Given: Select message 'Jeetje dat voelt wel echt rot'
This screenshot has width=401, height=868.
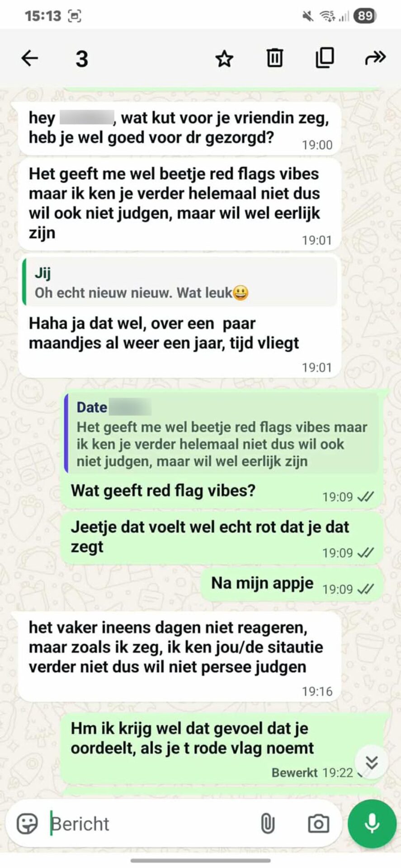Looking at the screenshot, I should click(x=222, y=538).
